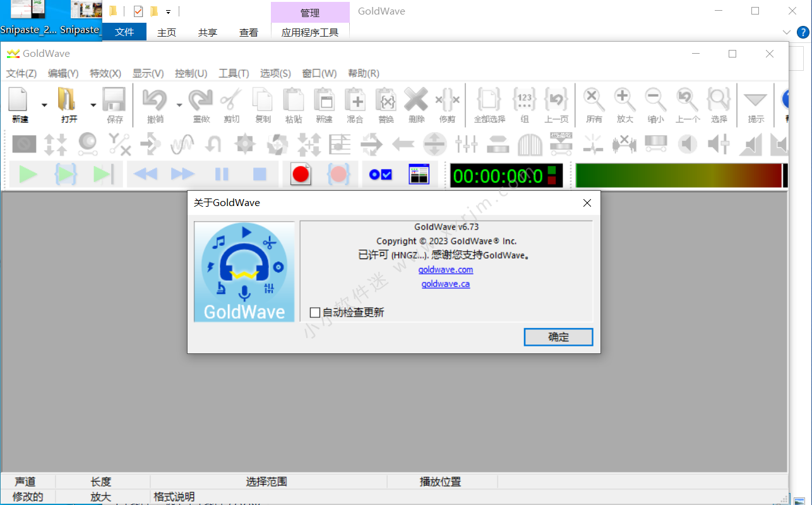Screen dimensions: 812x505
Task: Open control properties blue checkmark icon
Action: (381, 174)
